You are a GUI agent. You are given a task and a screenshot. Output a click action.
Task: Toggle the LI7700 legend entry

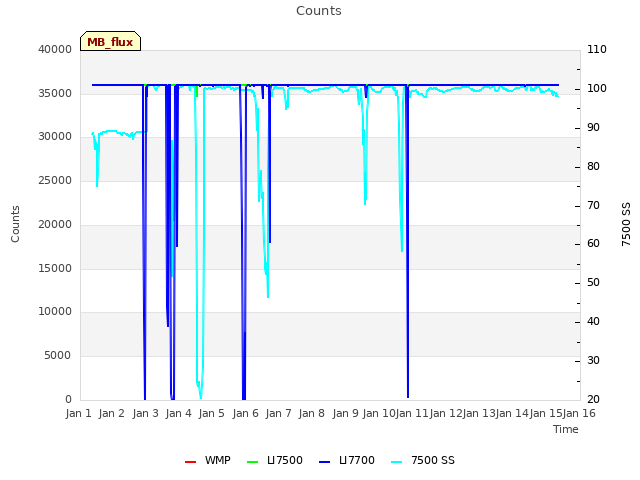[347, 460]
